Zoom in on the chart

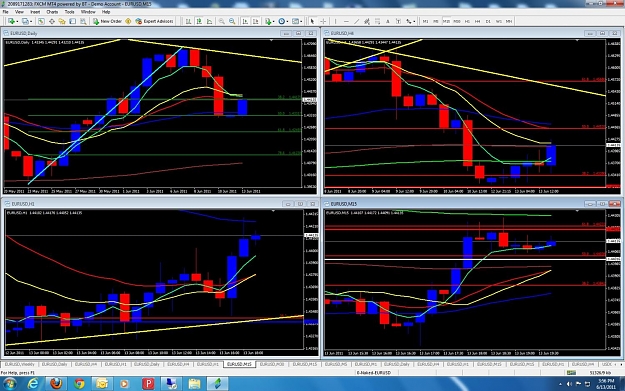(x=221, y=21)
